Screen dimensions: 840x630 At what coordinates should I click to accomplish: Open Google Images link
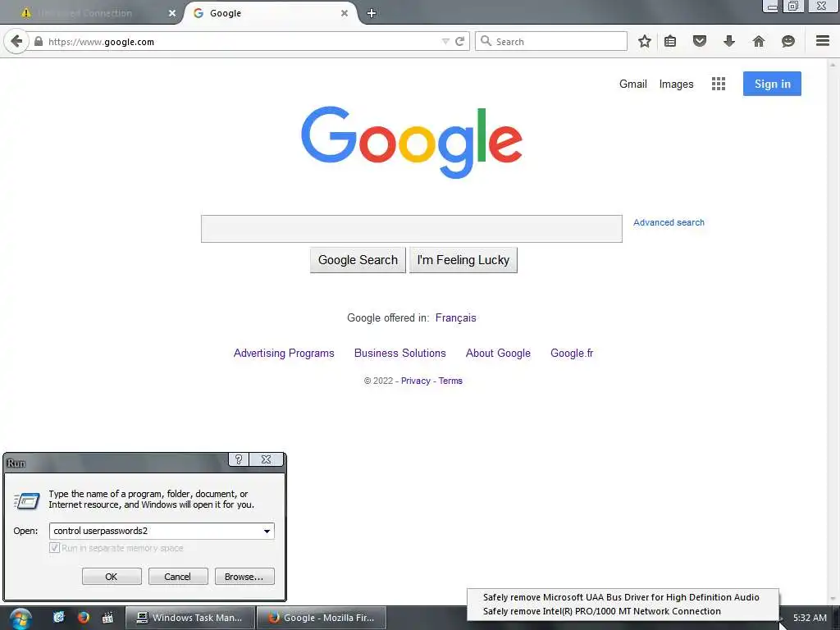(676, 84)
